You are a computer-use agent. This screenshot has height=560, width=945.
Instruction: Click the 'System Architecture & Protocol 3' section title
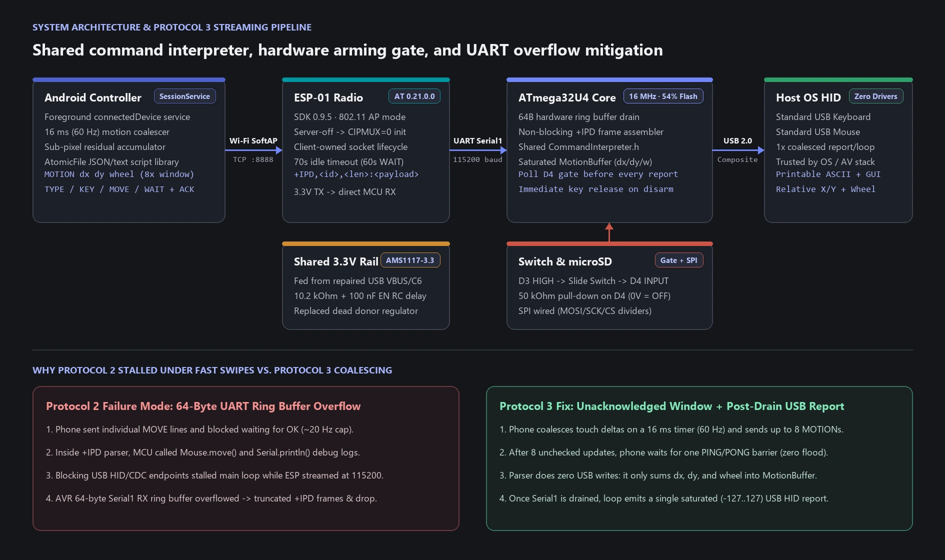point(172,27)
